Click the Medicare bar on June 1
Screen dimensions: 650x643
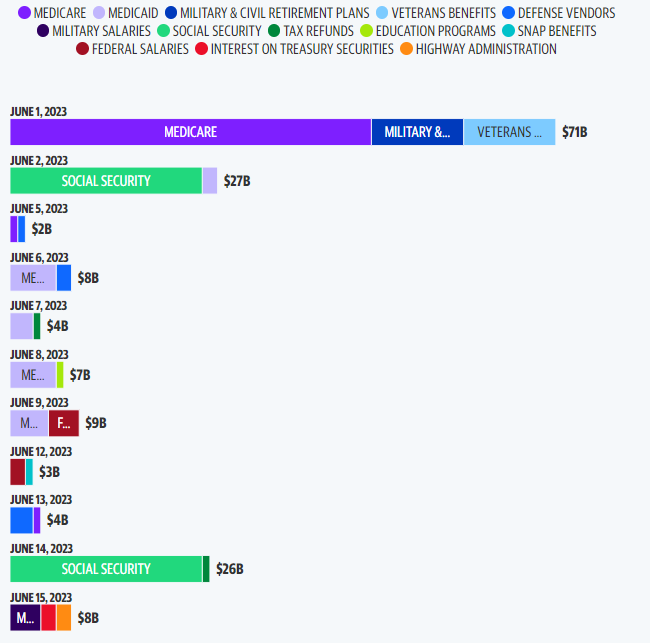[x=190, y=132]
